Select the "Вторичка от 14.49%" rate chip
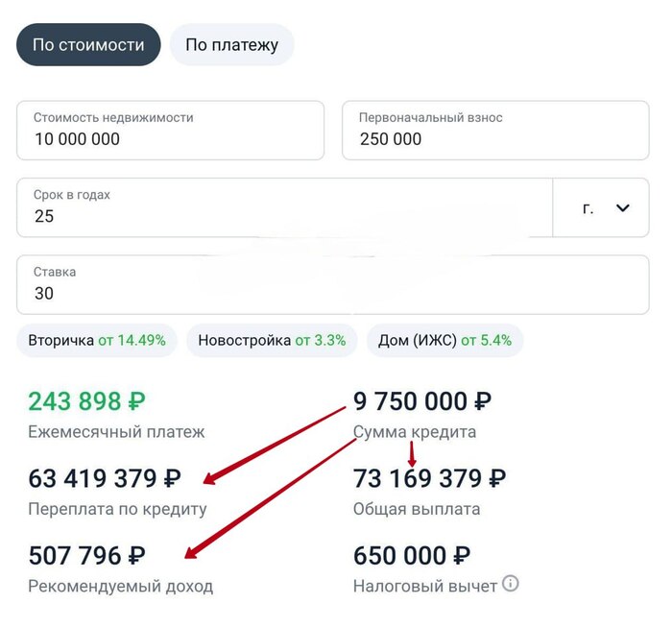 (97, 340)
